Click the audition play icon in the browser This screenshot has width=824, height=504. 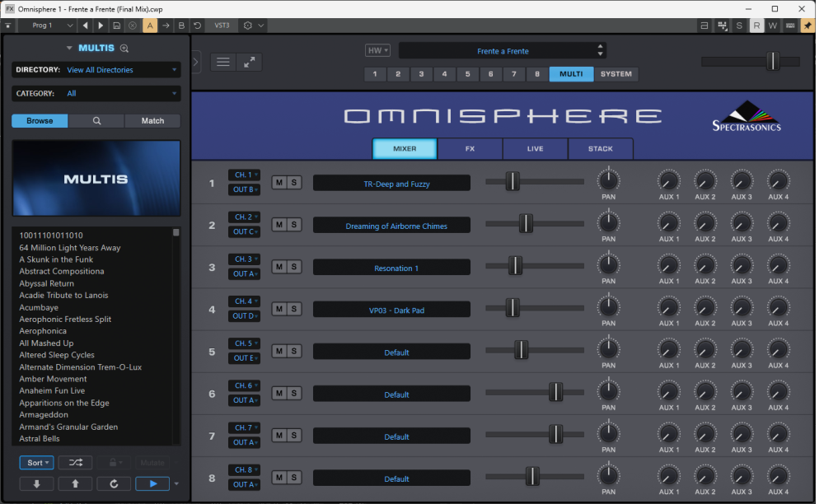click(x=152, y=483)
